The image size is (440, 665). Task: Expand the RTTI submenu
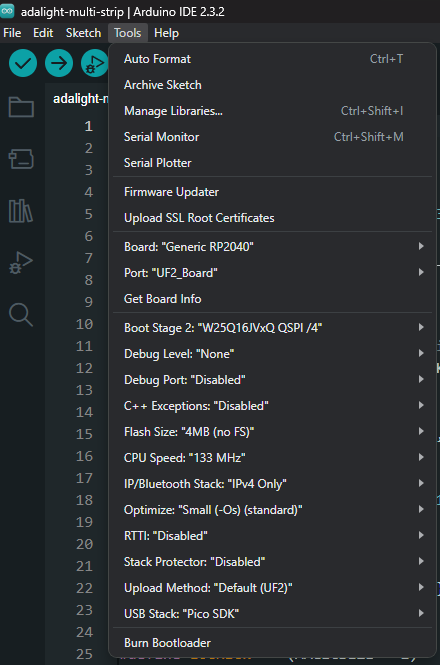pos(272,536)
